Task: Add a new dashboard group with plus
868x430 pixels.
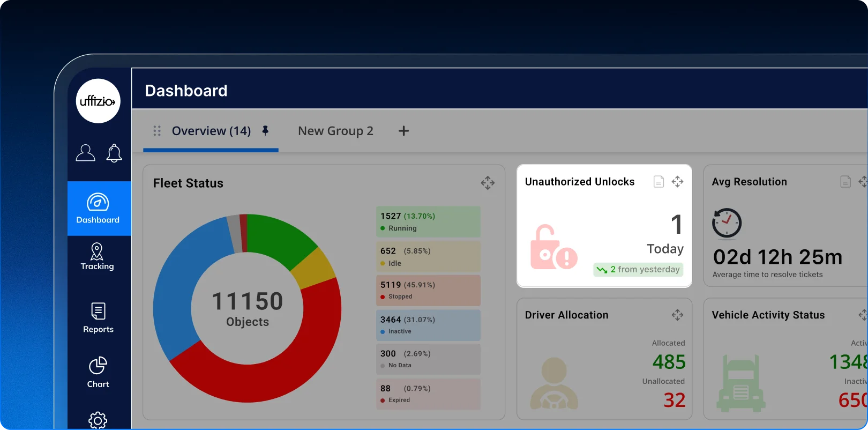Action: pyautogui.click(x=404, y=131)
